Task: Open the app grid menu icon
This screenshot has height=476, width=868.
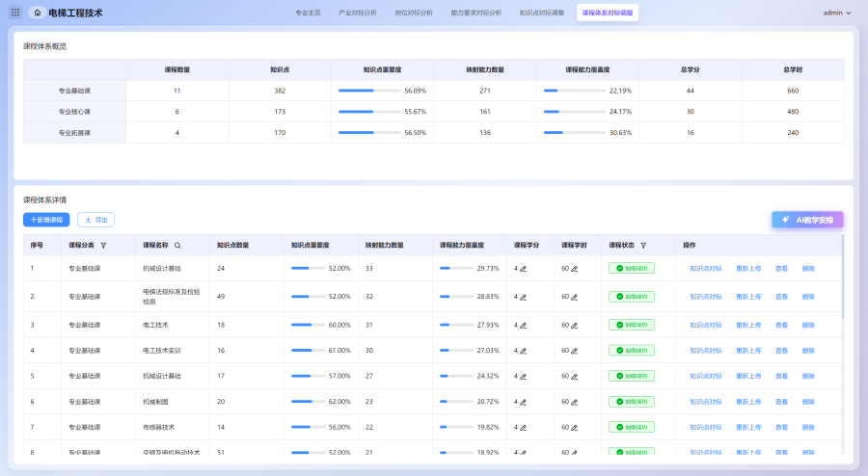Action: 14,13
